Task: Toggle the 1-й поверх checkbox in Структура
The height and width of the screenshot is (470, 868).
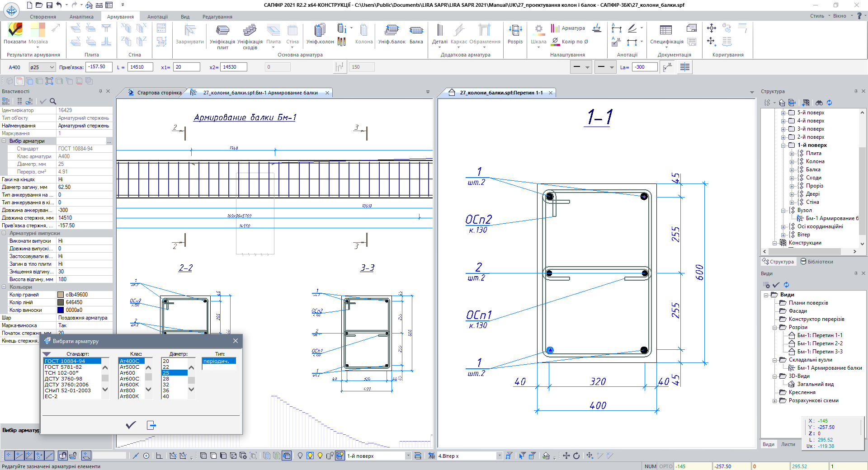Action: 792,145
